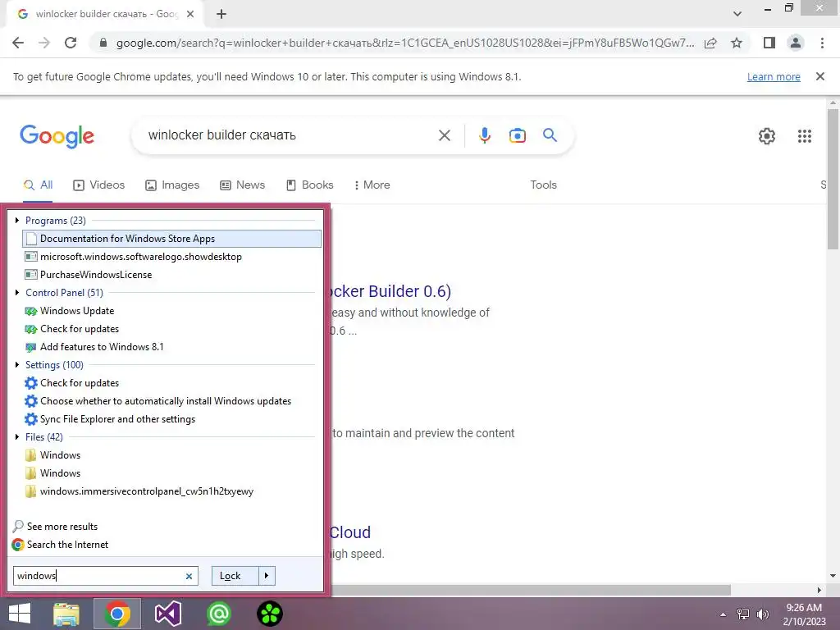Open the arrow next to the Lock button

coord(267,576)
